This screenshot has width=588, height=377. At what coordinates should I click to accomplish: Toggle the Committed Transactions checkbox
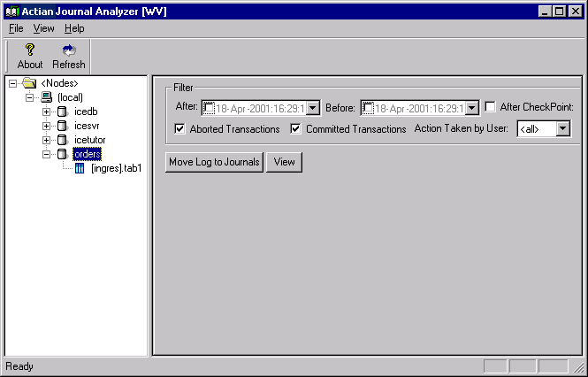(296, 129)
